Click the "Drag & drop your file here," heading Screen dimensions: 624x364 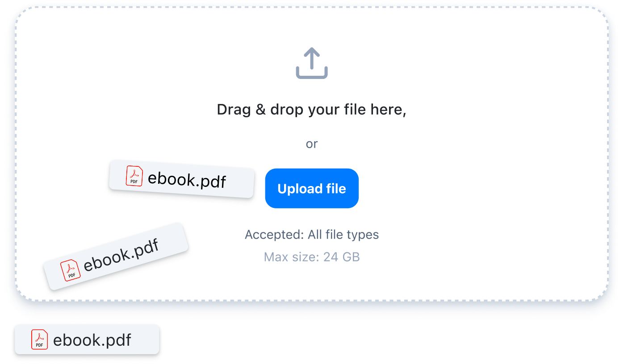point(312,110)
